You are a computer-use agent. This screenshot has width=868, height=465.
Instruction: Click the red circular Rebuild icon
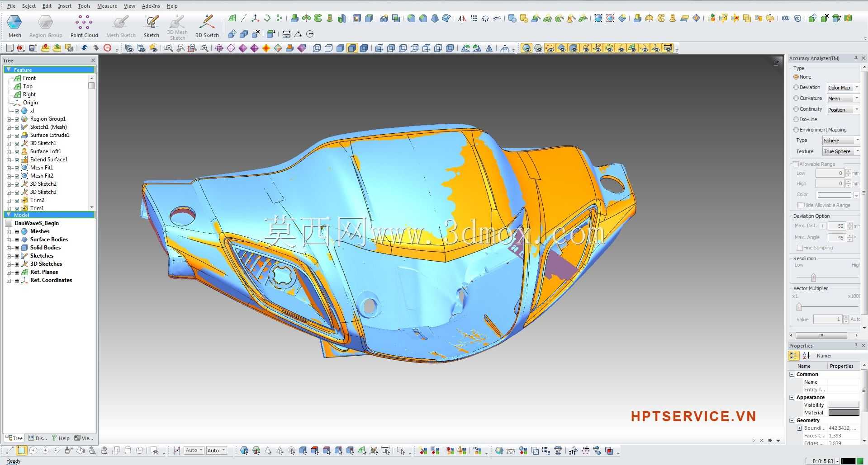(x=108, y=48)
